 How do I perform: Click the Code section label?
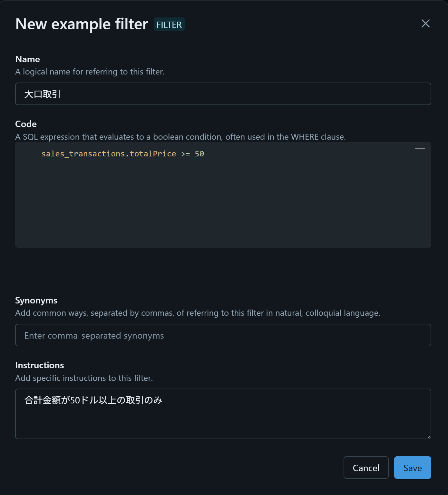pos(26,124)
